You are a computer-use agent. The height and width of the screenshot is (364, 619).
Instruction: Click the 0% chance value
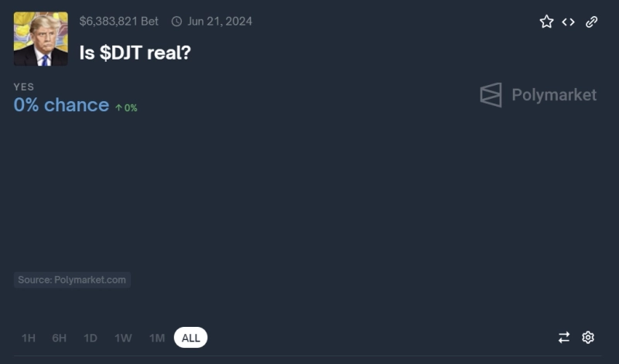tap(61, 105)
